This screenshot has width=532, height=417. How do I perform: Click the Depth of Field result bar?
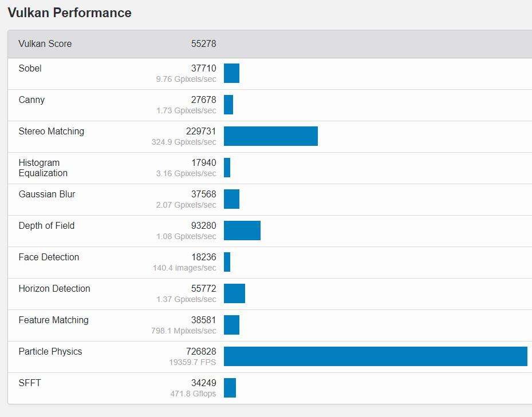point(242,231)
